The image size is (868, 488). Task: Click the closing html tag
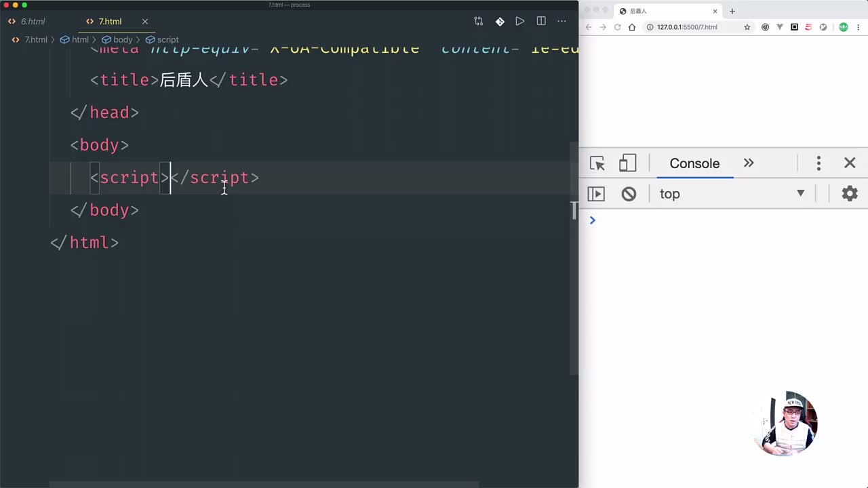[x=85, y=243]
